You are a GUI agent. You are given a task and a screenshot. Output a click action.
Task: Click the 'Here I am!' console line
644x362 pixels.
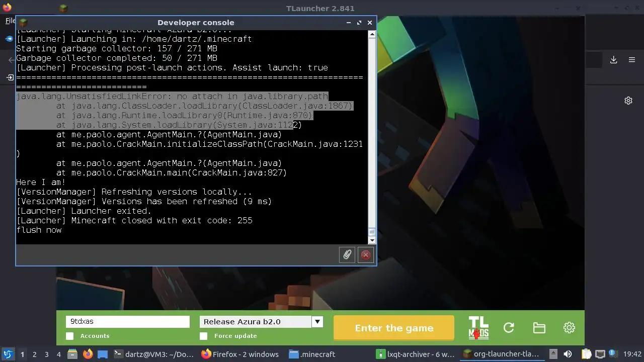coord(41,183)
